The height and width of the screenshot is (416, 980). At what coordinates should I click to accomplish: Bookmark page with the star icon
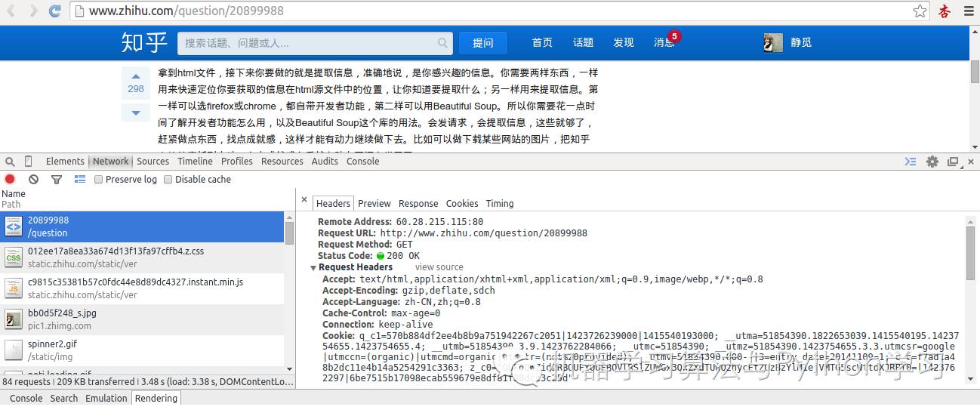pyautogui.click(x=920, y=11)
